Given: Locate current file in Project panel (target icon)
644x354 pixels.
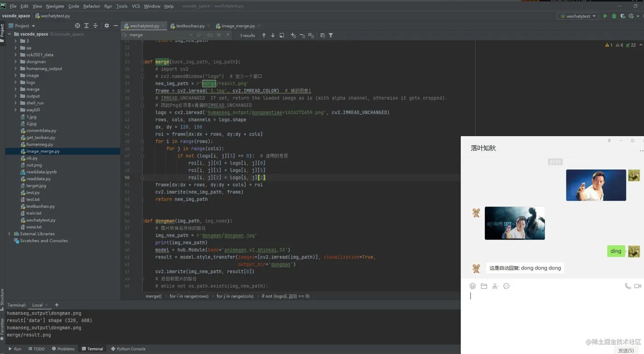Looking at the screenshot, I should pos(77,26).
